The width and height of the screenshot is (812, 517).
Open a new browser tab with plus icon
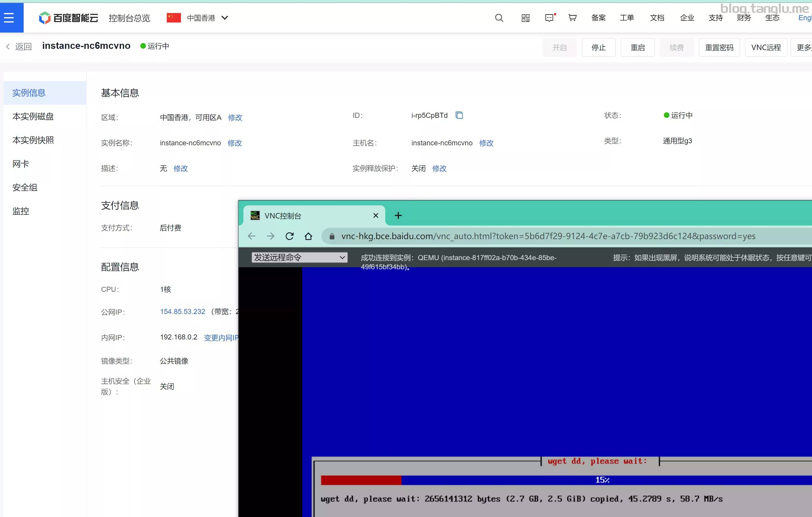[x=398, y=215]
